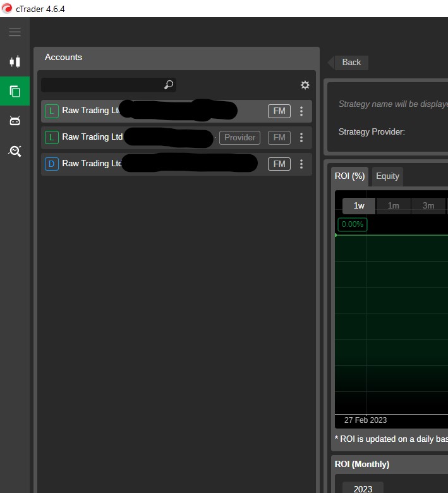Select the 3m chart period

pos(428,205)
